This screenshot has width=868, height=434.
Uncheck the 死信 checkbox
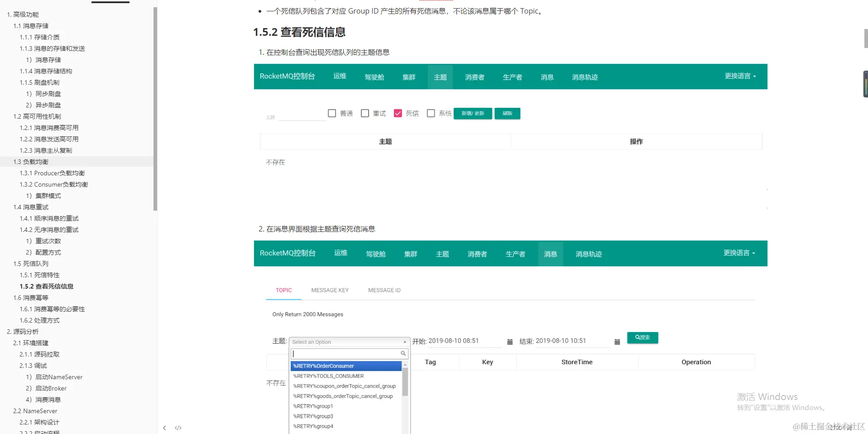(398, 113)
